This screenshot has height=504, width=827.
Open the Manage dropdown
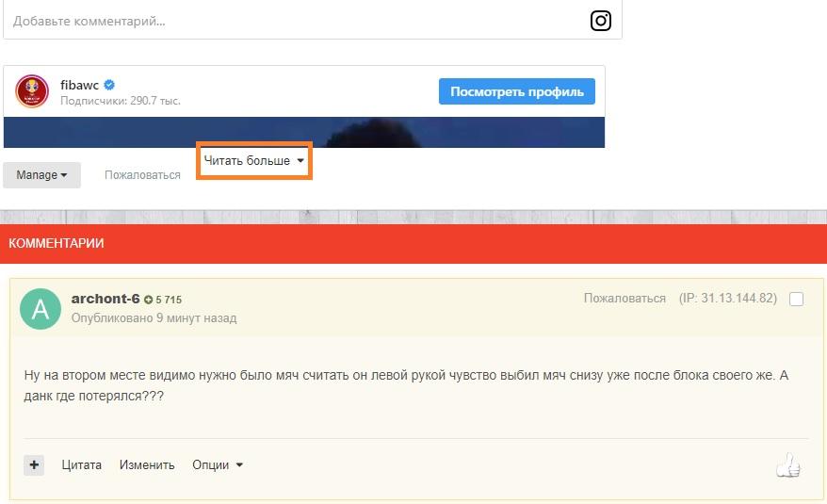[x=41, y=175]
